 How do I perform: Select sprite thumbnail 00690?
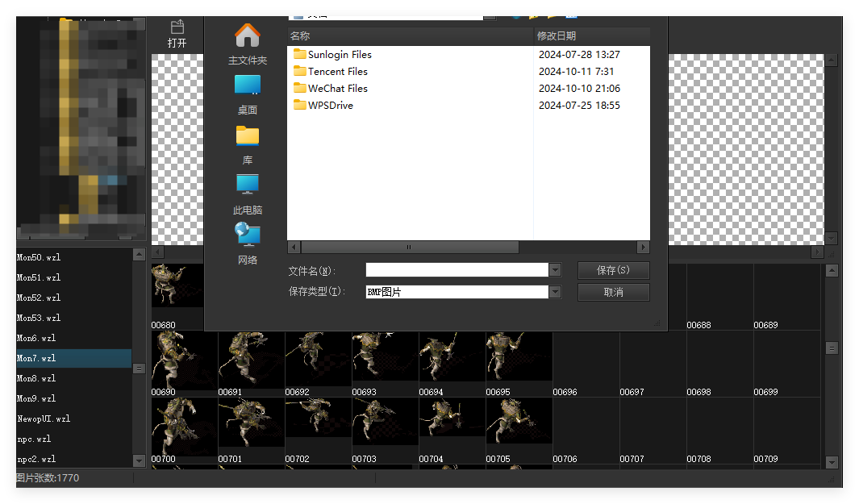pyautogui.click(x=184, y=364)
